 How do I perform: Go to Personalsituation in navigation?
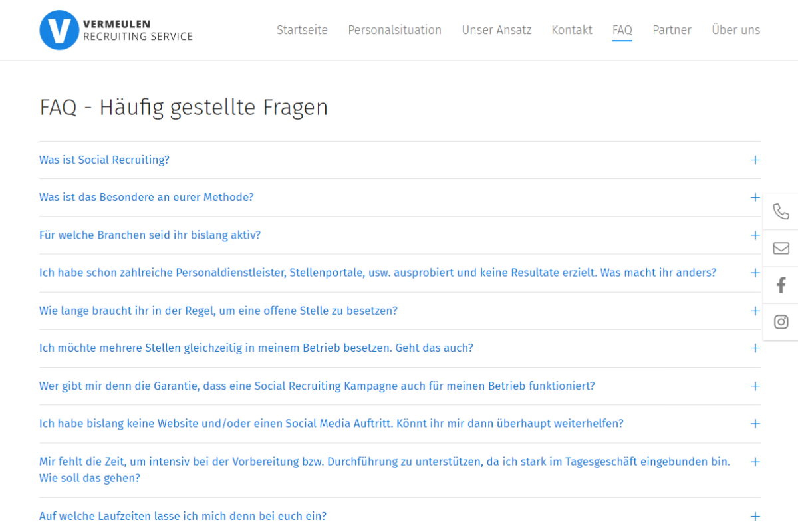click(x=395, y=30)
